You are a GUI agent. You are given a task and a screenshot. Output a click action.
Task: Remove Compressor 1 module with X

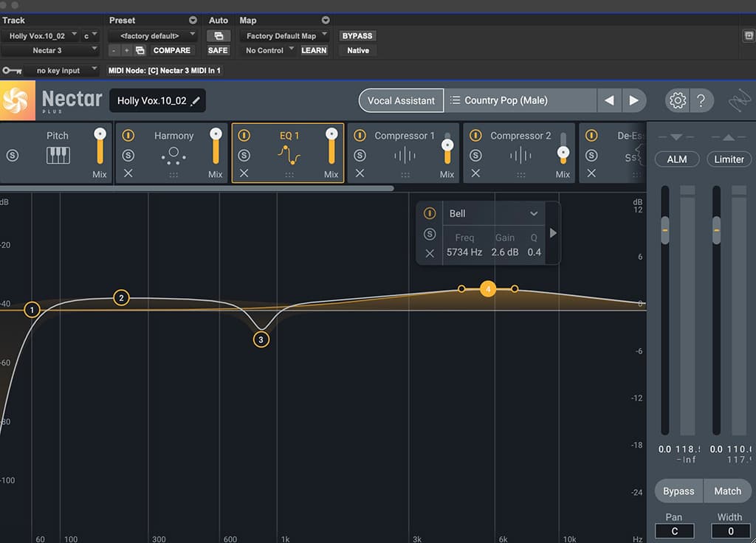(x=360, y=173)
